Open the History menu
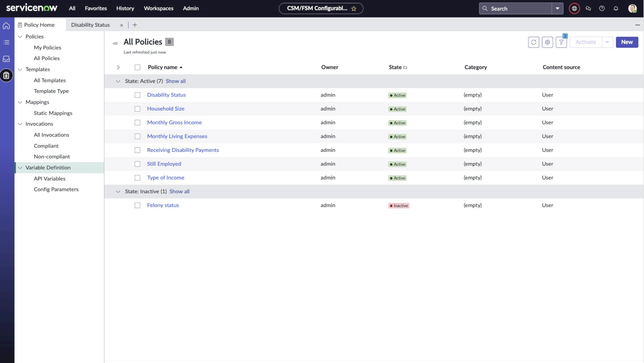The width and height of the screenshot is (644, 363). pos(125,8)
